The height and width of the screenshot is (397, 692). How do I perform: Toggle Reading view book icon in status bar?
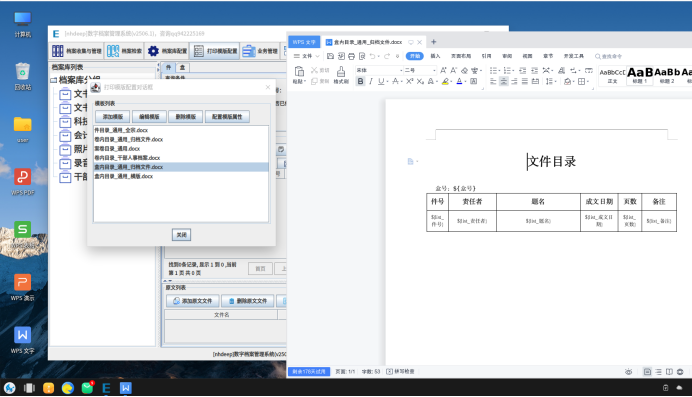coord(669,372)
